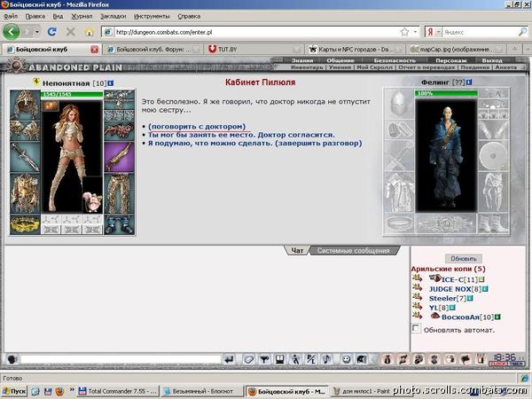Click the private message icon beside YL
532x399 pixels.
click(418, 307)
